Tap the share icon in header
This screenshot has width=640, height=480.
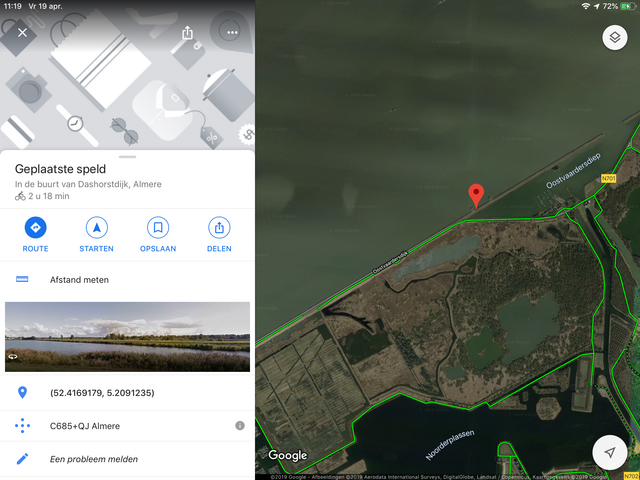click(x=187, y=33)
